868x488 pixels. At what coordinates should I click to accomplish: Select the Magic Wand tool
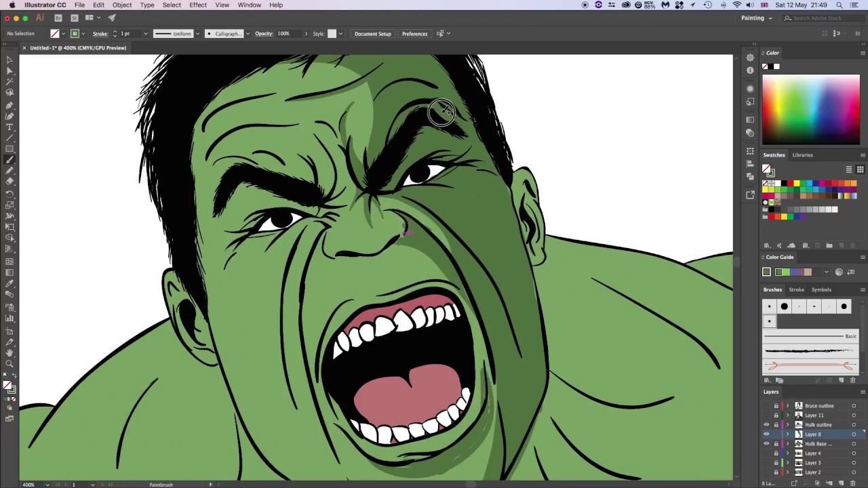tap(9, 81)
